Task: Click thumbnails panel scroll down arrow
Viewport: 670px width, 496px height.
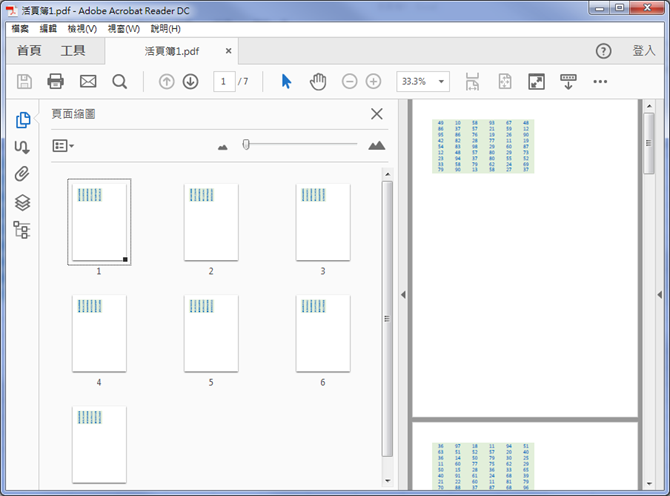Action: [x=387, y=481]
